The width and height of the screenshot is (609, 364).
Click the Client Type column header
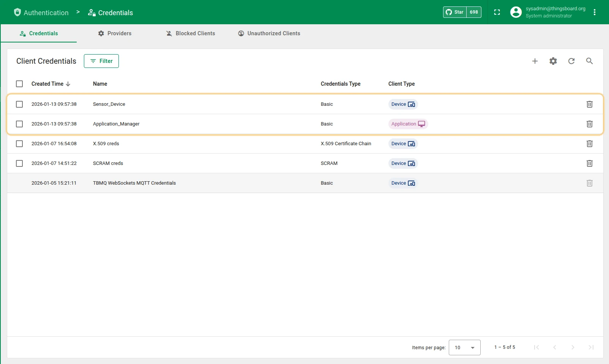pos(402,84)
